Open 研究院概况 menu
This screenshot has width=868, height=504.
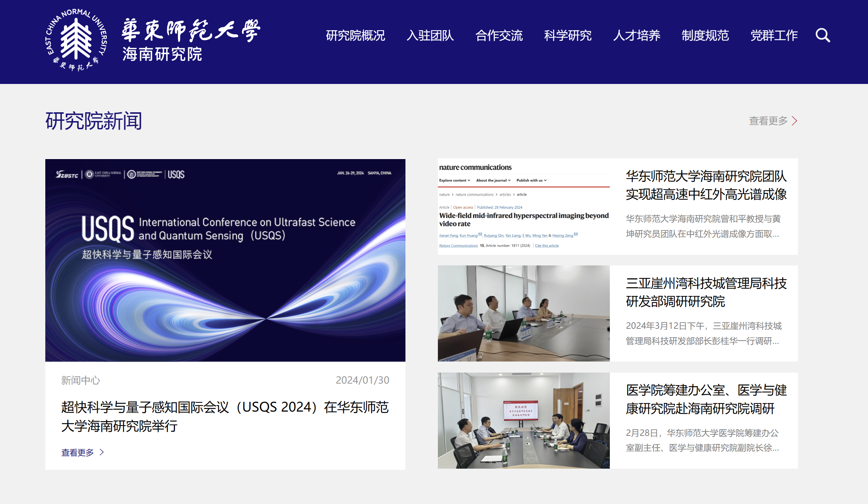[355, 36]
